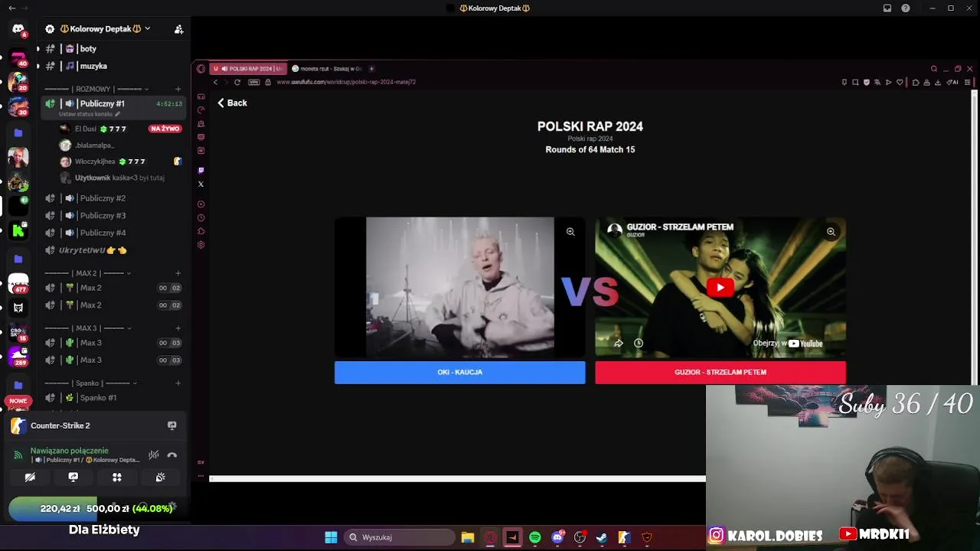This screenshot has height=551, width=980.
Task: Click Opera GX logo menu button
Action: (201, 69)
